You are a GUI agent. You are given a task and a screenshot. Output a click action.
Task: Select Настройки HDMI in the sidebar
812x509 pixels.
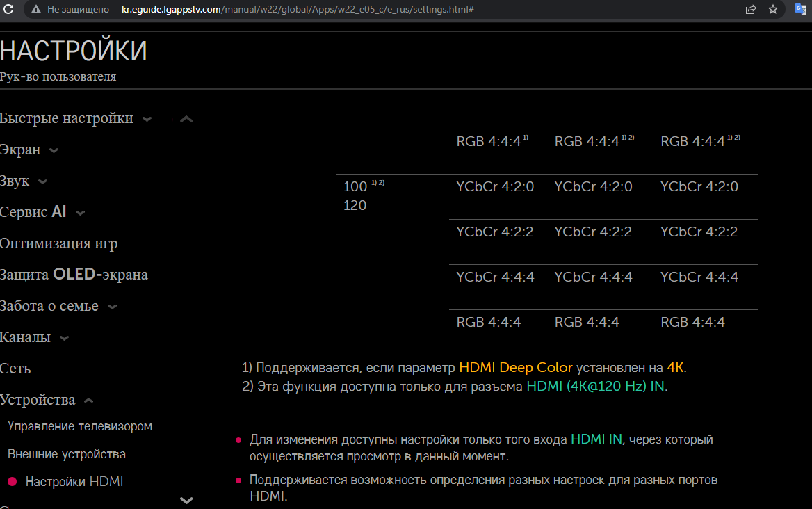click(74, 481)
